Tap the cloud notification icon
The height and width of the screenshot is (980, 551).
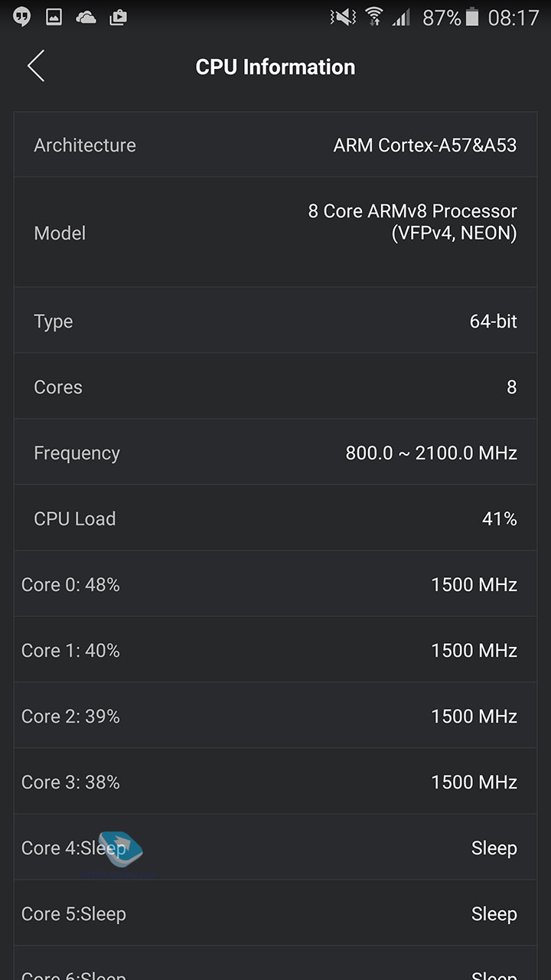click(x=86, y=17)
